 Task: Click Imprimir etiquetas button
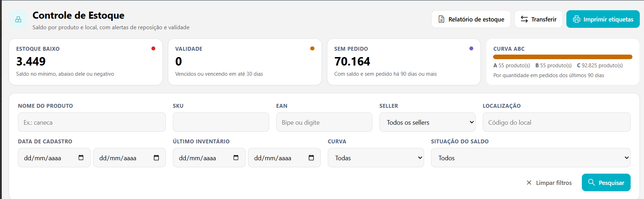pos(603,19)
